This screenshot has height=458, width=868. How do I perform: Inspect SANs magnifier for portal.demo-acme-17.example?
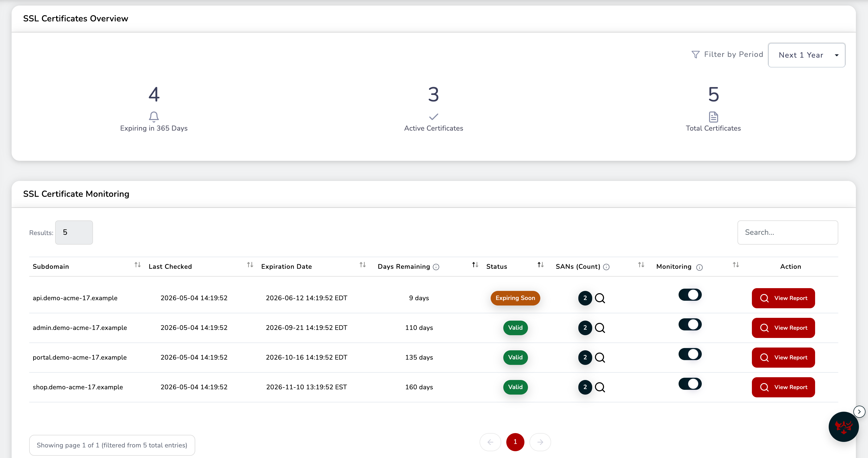[600, 357]
